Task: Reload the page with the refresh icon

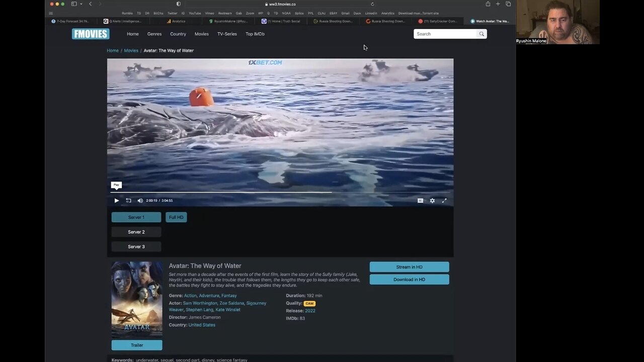Action: [372, 4]
